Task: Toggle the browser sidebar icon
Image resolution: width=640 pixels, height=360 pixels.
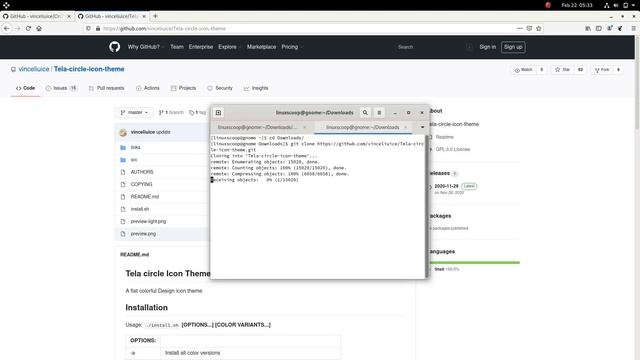Action: click(598, 28)
